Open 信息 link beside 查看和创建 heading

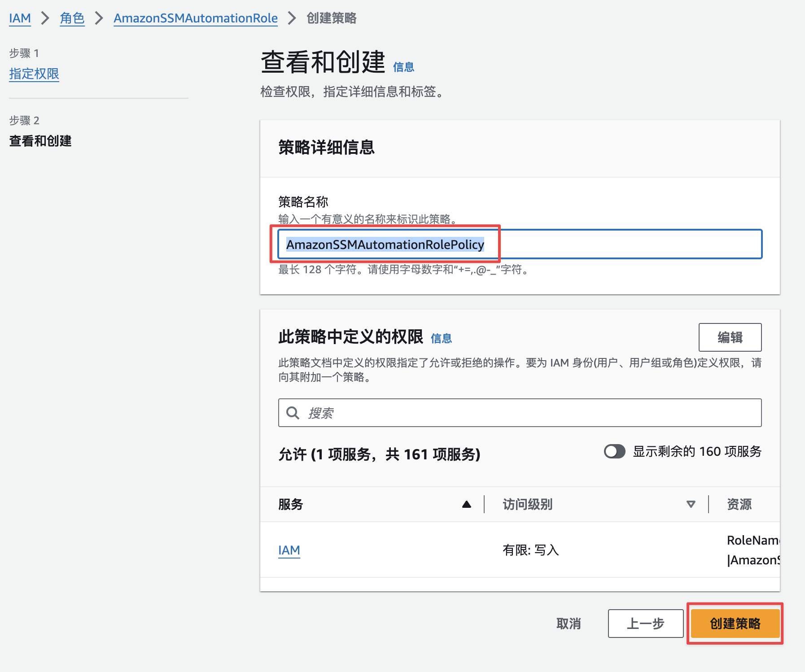[x=403, y=67]
